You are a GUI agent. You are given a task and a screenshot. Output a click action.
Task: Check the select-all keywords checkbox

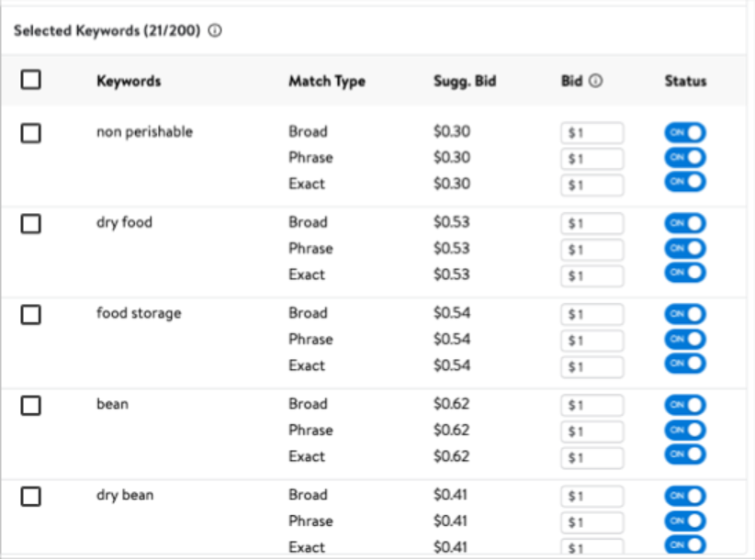click(x=31, y=81)
